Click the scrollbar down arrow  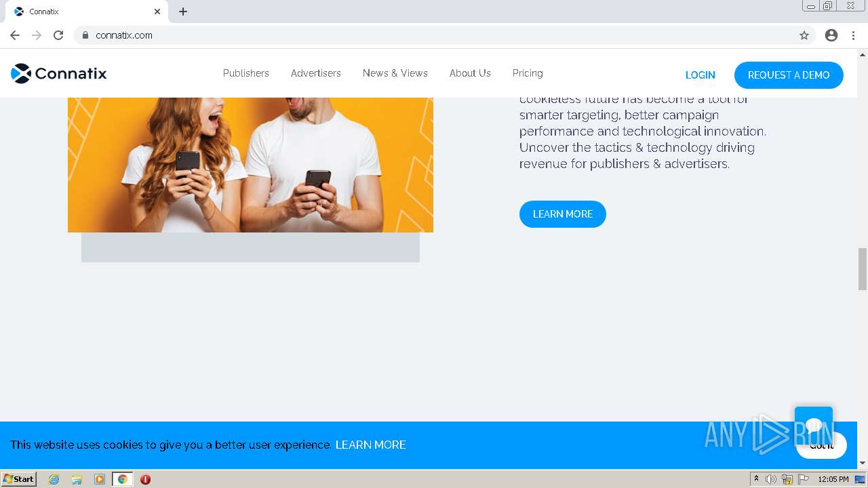click(x=863, y=463)
